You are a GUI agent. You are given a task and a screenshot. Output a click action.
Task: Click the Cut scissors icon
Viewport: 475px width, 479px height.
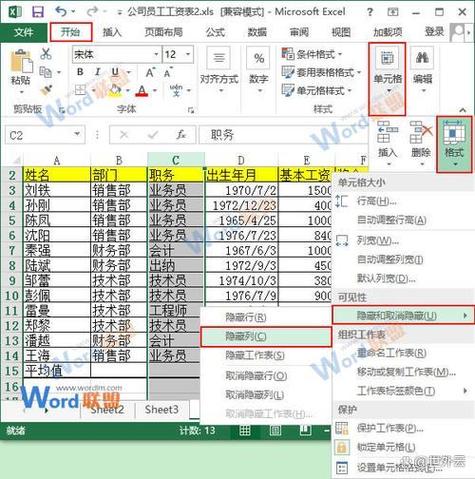coord(46,53)
